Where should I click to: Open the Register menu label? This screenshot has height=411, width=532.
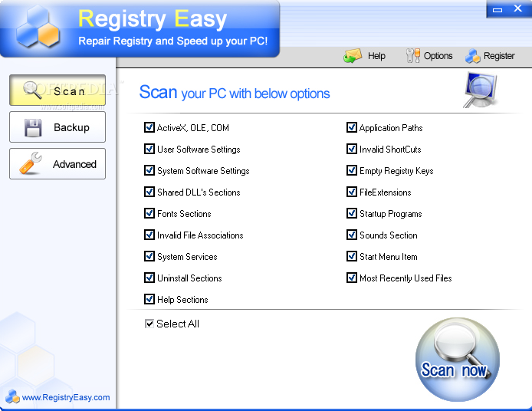coord(499,56)
